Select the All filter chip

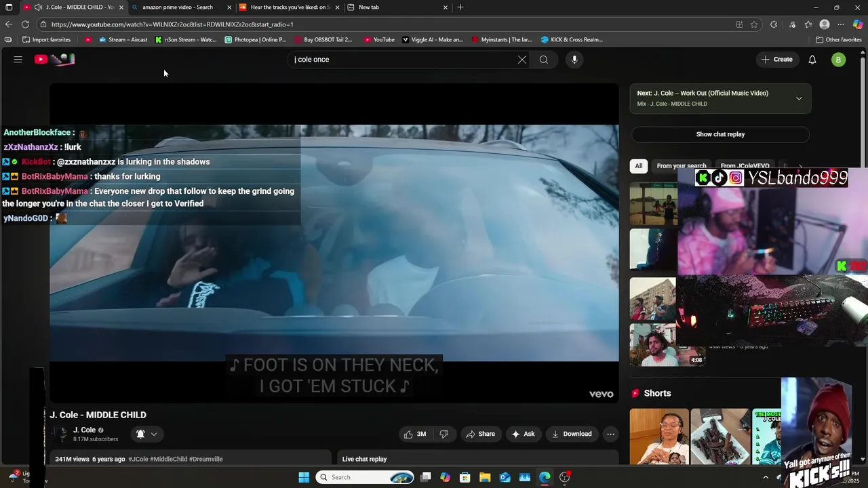click(x=638, y=165)
